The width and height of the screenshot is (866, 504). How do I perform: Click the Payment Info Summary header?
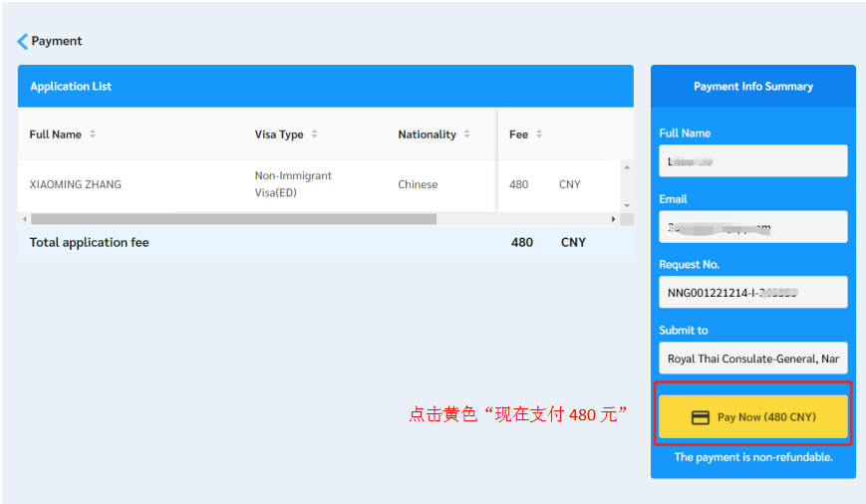click(752, 87)
